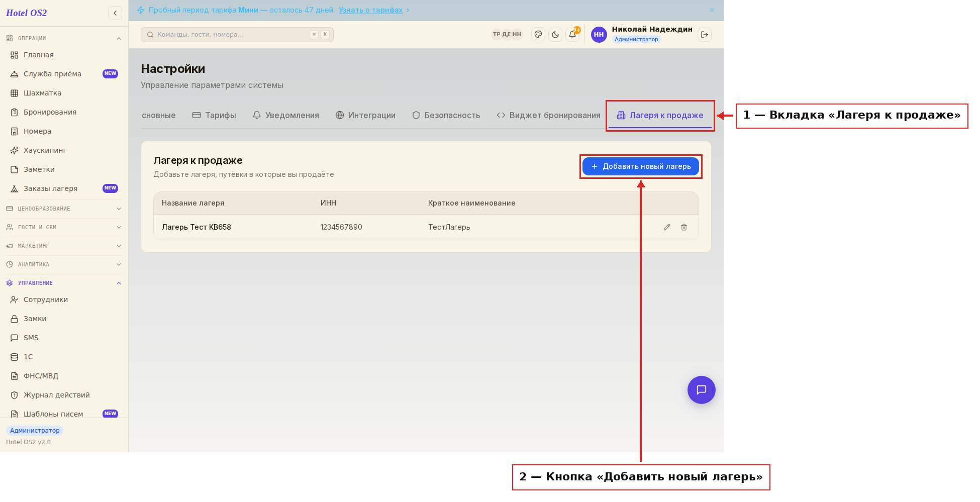Follow the Узнать о тарифах link
The image size is (980, 502).
click(371, 10)
